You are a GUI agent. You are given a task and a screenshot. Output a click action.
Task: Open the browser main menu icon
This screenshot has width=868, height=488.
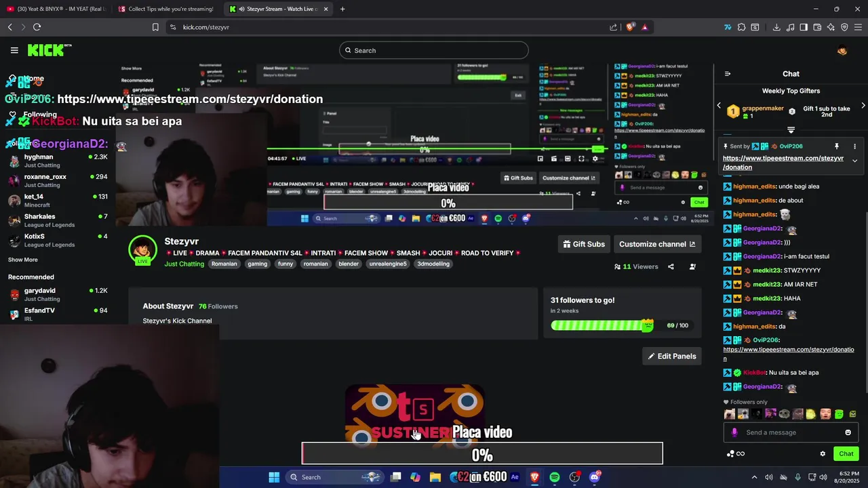(858, 27)
